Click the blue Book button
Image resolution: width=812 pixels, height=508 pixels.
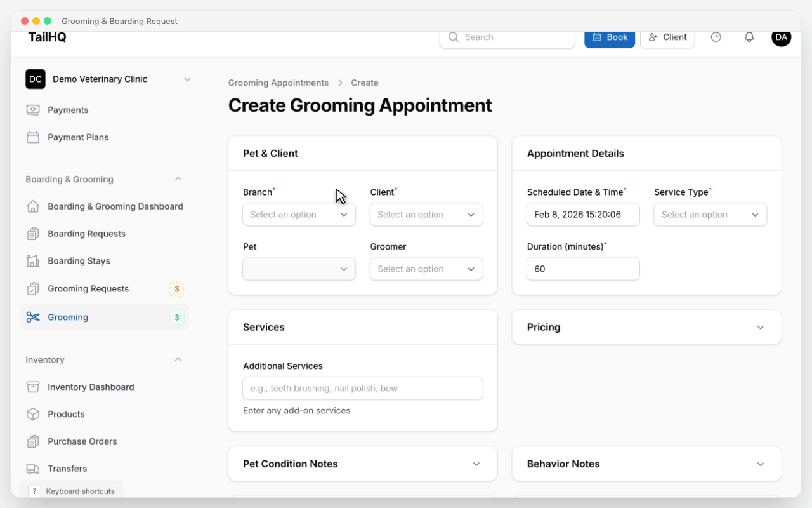tap(609, 37)
